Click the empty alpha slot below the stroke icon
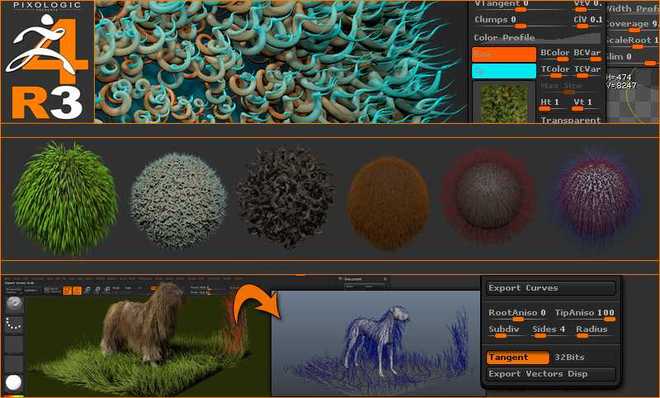The height and width of the screenshot is (398, 660). tap(14, 344)
